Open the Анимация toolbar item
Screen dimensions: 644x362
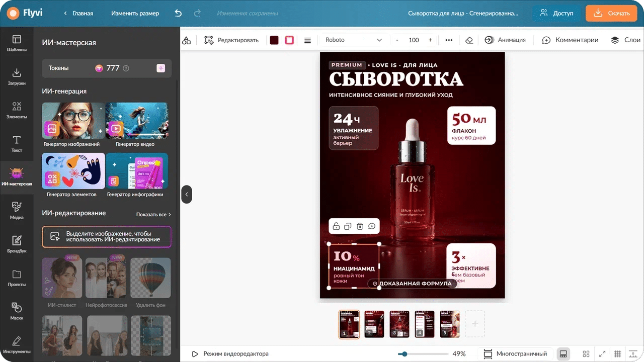(x=505, y=40)
